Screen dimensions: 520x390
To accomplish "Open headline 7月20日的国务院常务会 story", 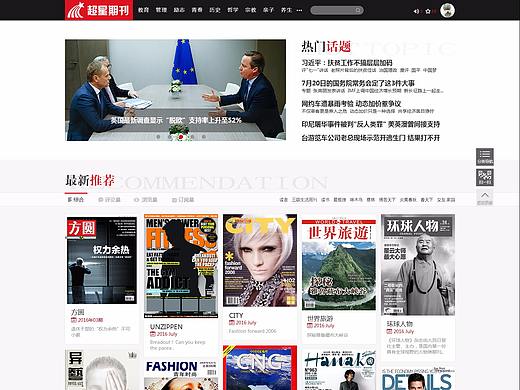I will click(358, 83).
